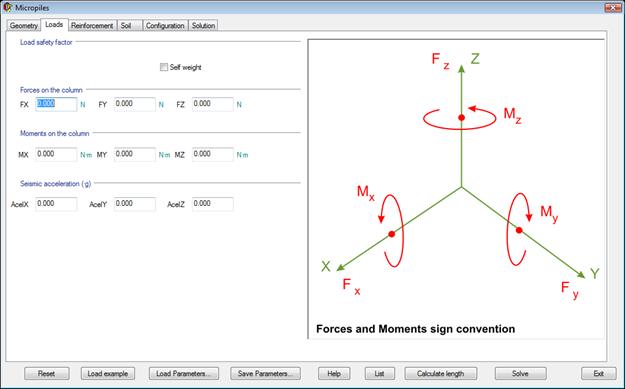Focus the MY moment input field
The height and width of the screenshot is (389, 625).
(x=135, y=155)
